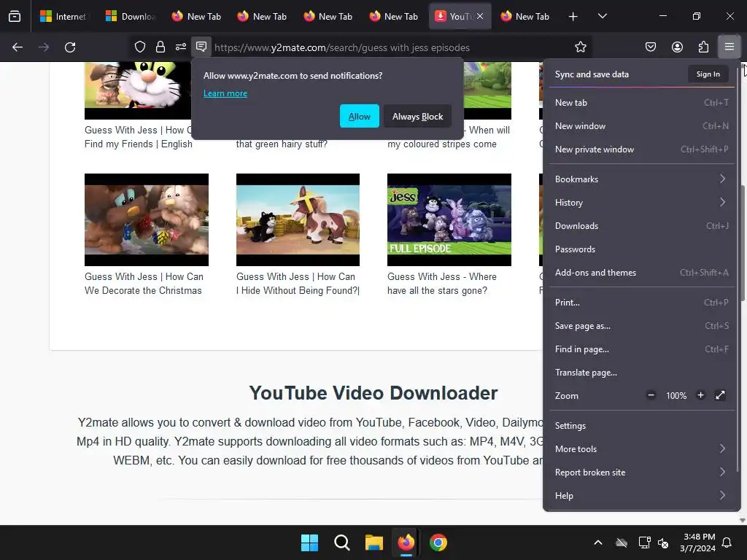
Task: Click the cloud sync tray icon
Action: pos(622,542)
